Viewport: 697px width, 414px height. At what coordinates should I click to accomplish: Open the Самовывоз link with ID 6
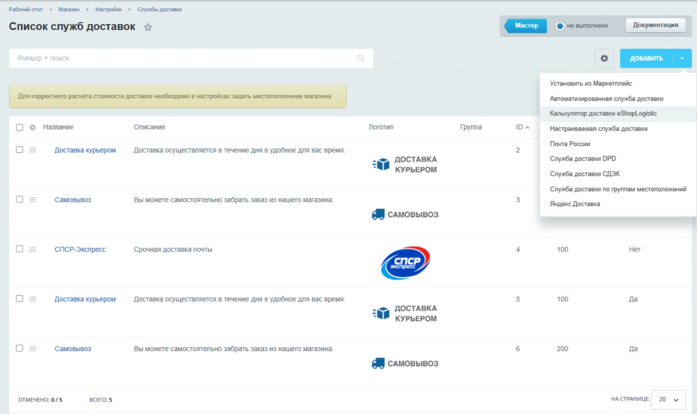coord(72,349)
